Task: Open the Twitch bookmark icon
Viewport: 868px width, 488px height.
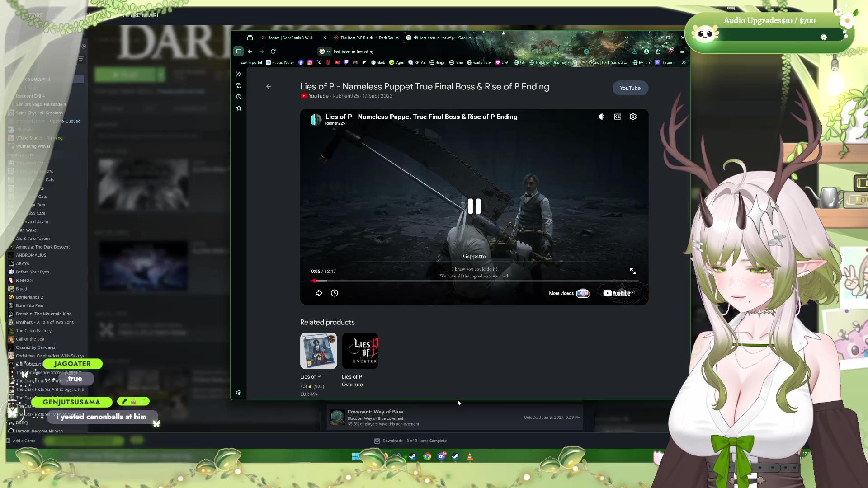Action: pos(346,62)
